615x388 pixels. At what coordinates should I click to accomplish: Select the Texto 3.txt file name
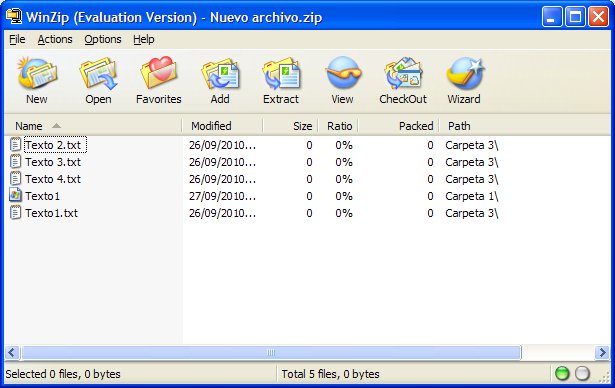tap(53, 162)
